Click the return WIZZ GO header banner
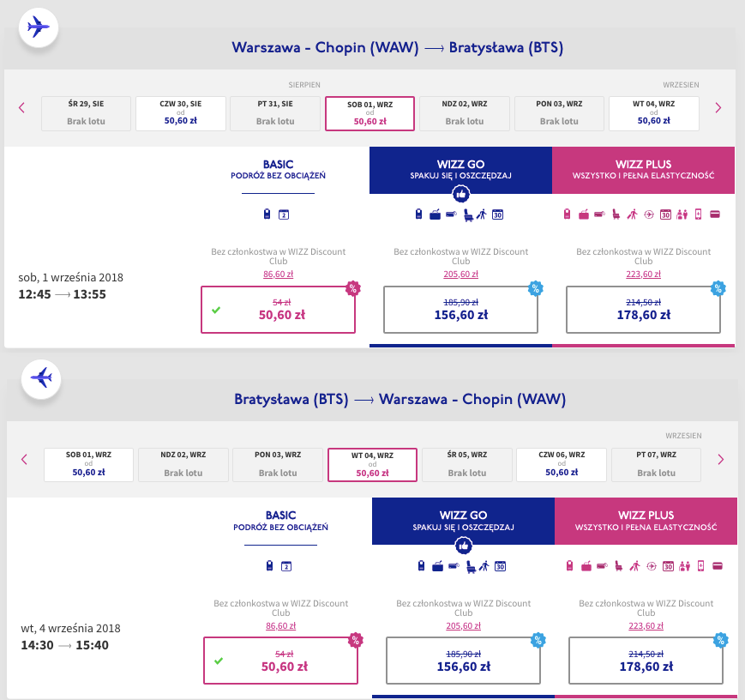Viewport: 745px width, 700px height. pyautogui.click(x=463, y=521)
